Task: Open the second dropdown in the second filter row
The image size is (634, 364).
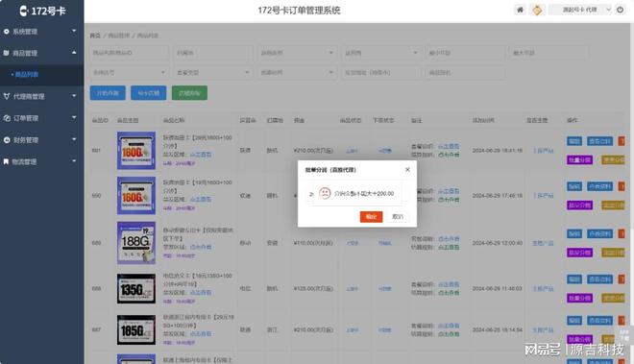Action: [x=213, y=73]
